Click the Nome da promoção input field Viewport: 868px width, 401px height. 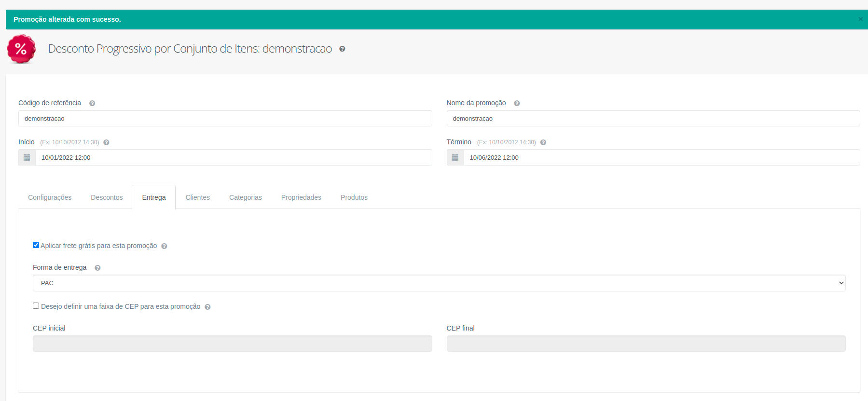pos(653,118)
